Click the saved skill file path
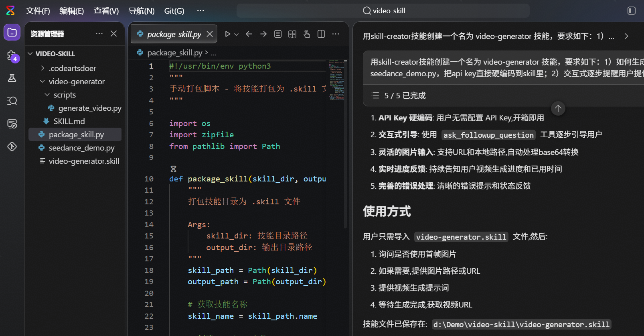Image resolution: width=644 pixels, height=336 pixels. coord(521,324)
